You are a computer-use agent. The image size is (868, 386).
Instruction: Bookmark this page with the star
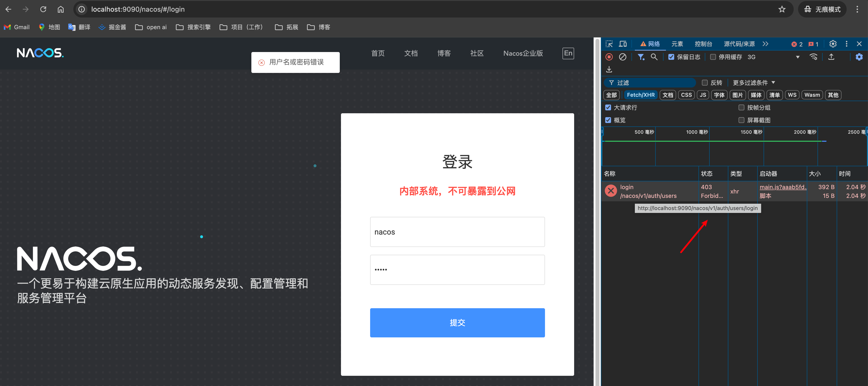782,9
